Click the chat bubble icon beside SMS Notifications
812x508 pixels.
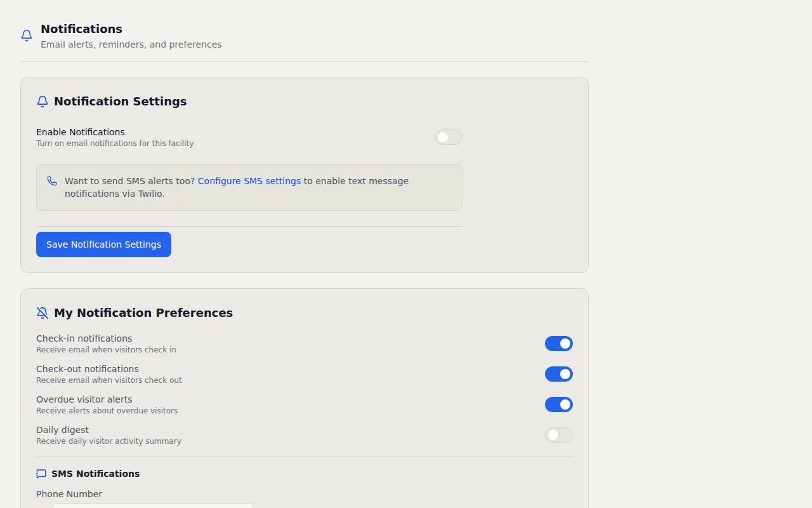tap(41, 474)
